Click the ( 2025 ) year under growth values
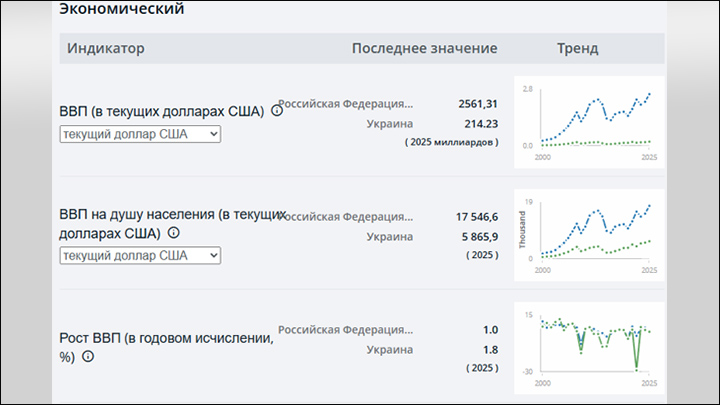 [482, 368]
